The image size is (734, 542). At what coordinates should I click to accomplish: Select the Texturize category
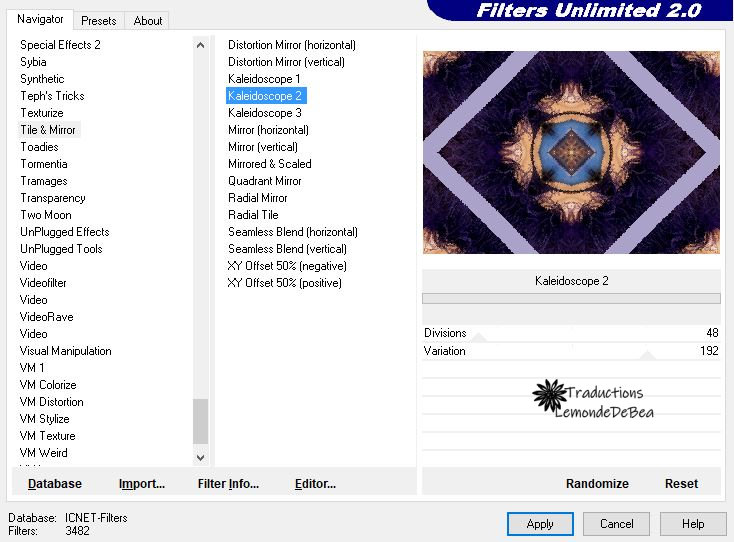coord(42,113)
